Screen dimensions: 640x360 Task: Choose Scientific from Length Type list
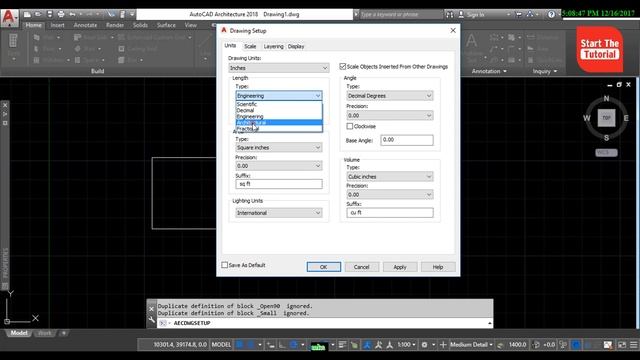[x=279, y=104]
